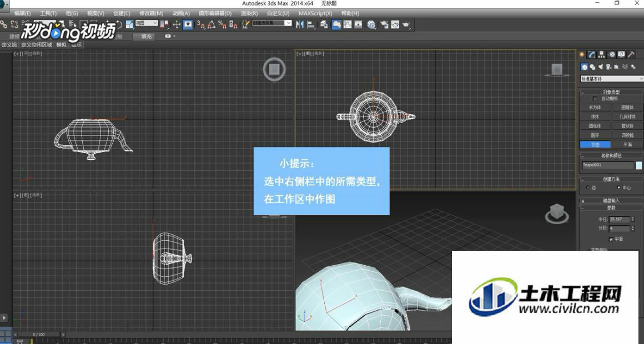Click the 半径 radius value field
The width and height of the screenshot is (644, 344).
point(619,219)
